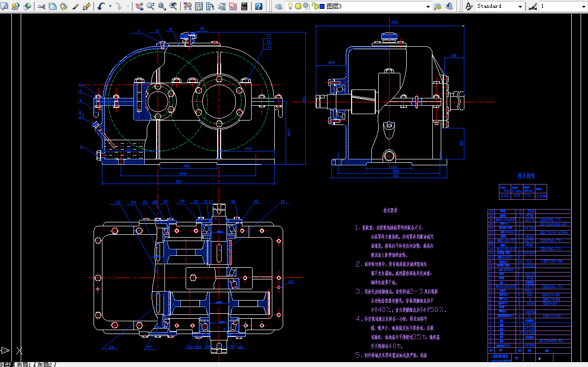Select the Match Properties brush tool
Viewport: 588px width, 367px height.
tap(75, 6)
